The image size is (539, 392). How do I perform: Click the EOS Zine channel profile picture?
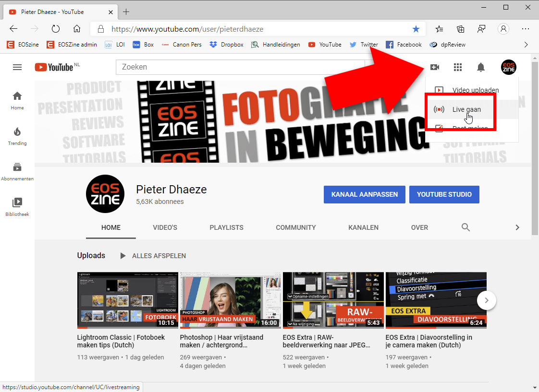pos(105,194)
